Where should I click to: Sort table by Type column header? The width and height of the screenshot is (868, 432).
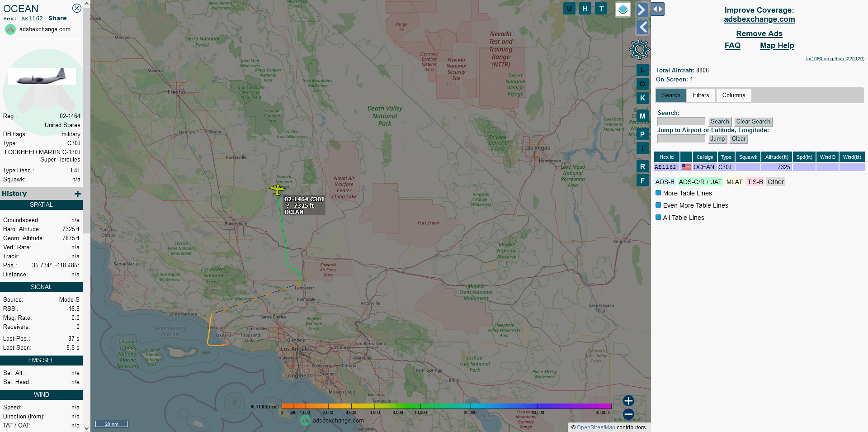click(x=726, y=157)
